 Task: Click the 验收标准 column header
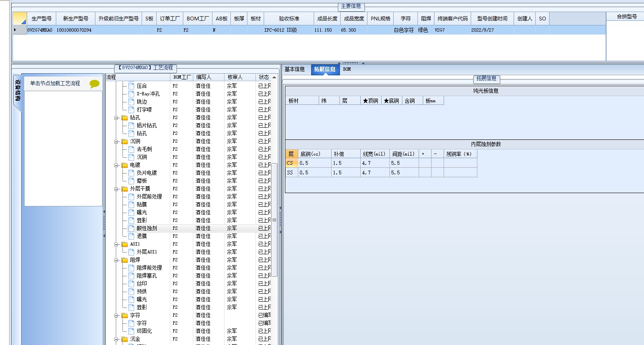click(x=289, y=19)
